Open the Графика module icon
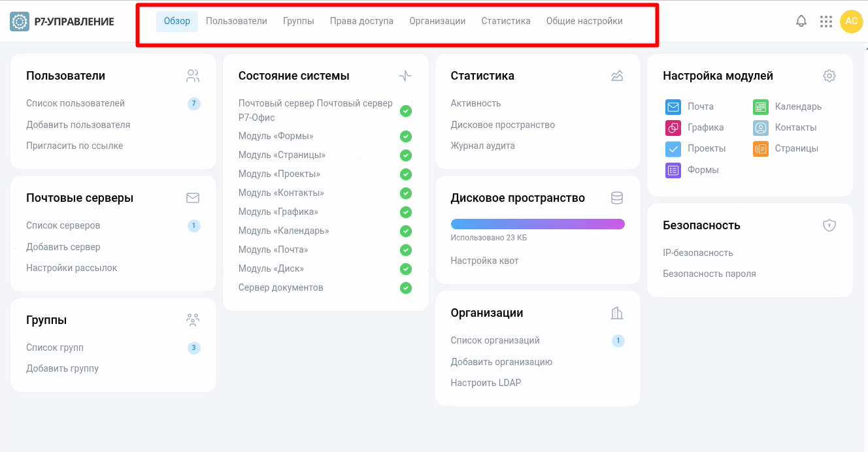The width and height of the screenshot is (868, 452). pos(673,127)
